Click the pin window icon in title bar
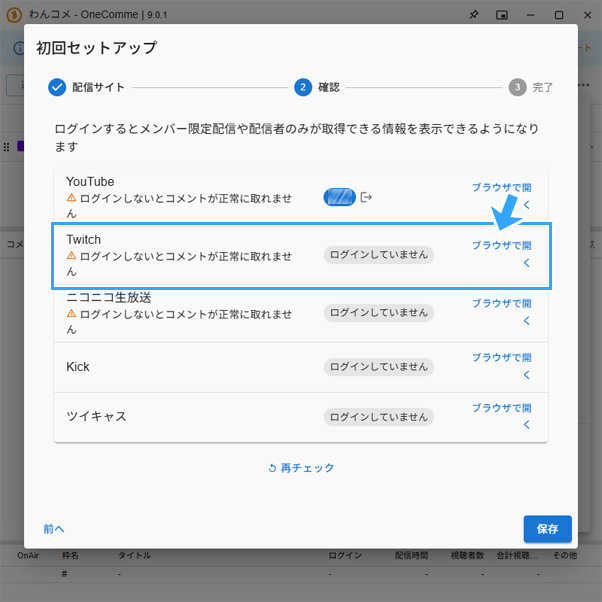This screenshot has width=602, height=602. tap(473, 15)
